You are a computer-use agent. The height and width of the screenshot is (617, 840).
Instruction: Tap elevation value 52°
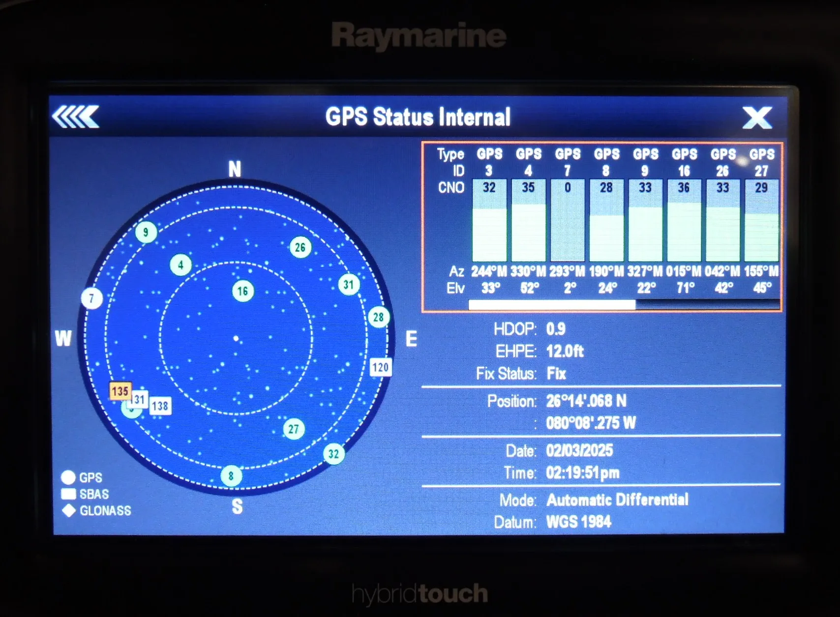coord(530,288)
